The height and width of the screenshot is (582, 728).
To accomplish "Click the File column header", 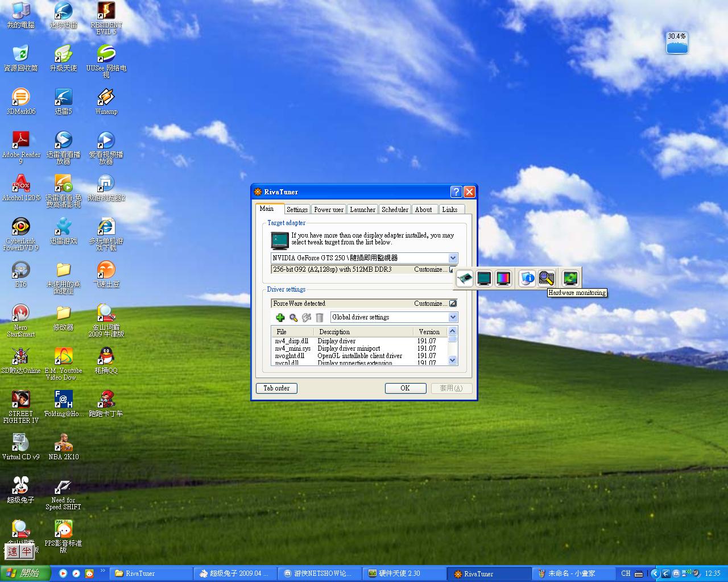I will (x=292, y=332).
